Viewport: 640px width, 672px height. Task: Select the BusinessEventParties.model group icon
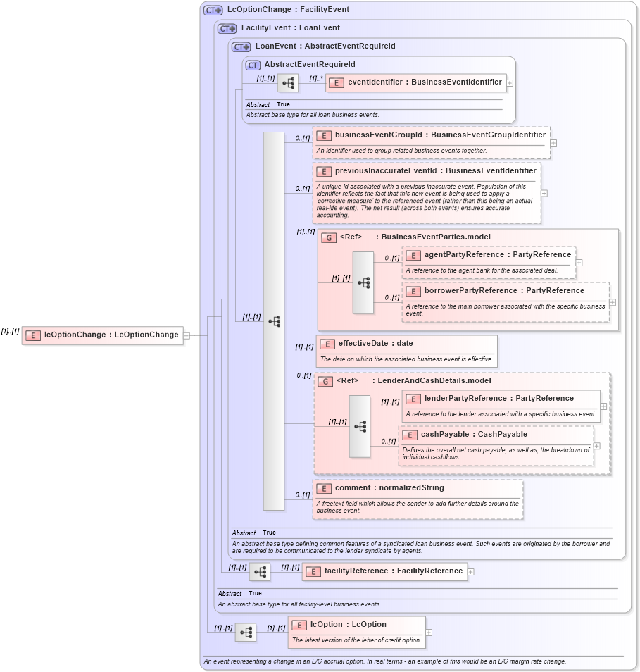(328, 237)
